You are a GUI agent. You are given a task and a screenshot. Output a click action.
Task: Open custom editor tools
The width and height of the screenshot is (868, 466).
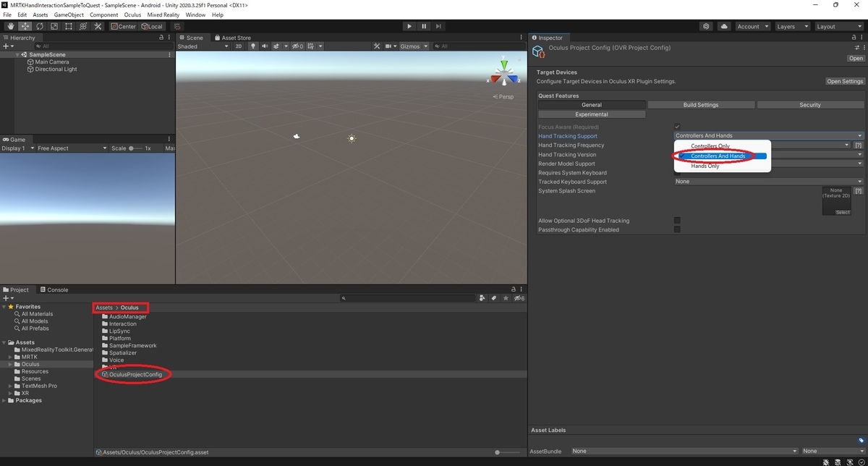click(98, 26)
